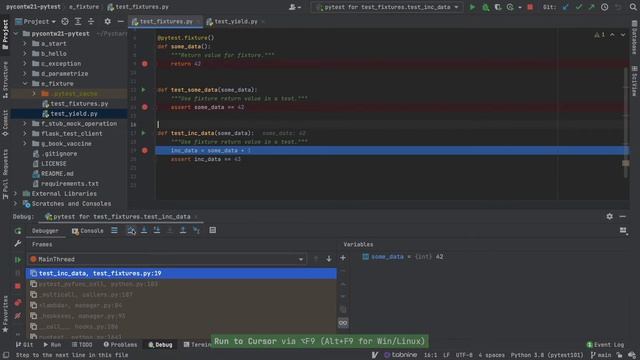Run test_some_data via gutter arrow
The width and height of the screenshot is (640, 360).
tap(143, 89)
